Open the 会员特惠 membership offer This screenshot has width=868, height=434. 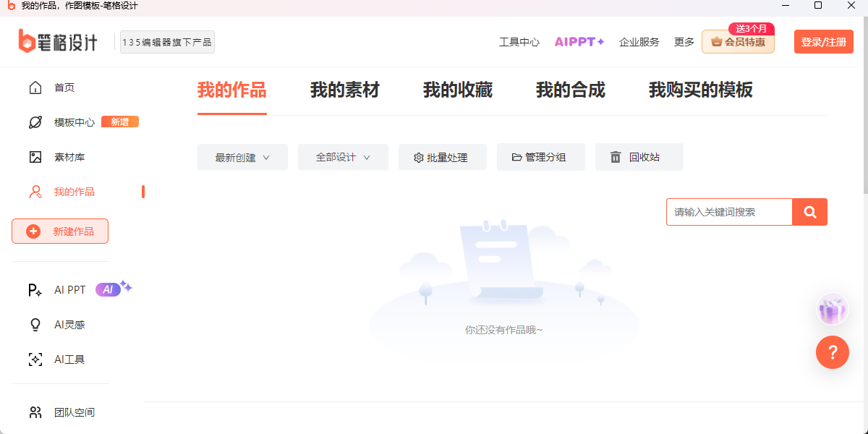(738, 42)
